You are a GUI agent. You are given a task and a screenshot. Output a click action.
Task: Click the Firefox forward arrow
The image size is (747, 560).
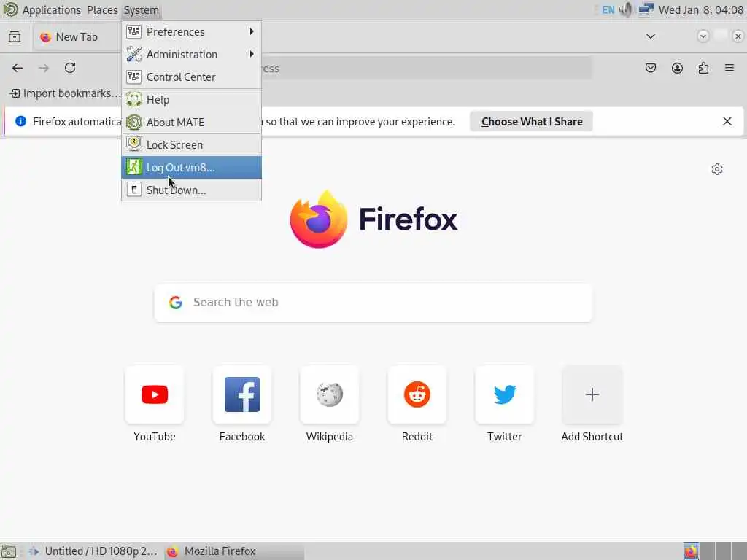click(44, 68)
